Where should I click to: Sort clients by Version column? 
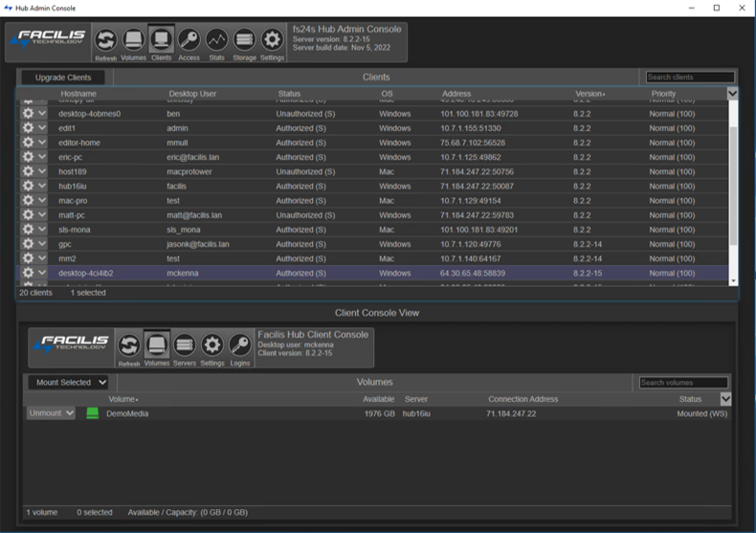(589, 94)
